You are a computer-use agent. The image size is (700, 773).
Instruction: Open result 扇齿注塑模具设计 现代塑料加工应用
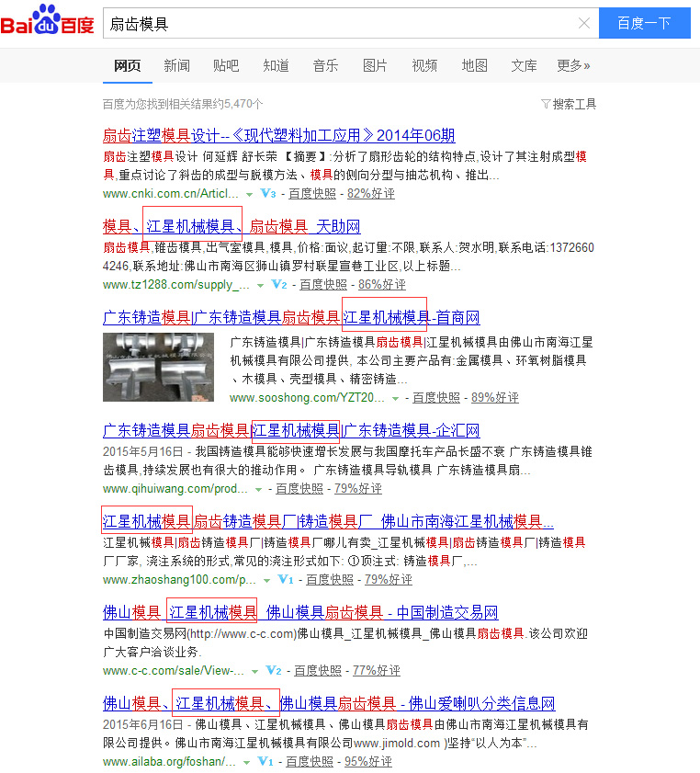tap(279, 135)
